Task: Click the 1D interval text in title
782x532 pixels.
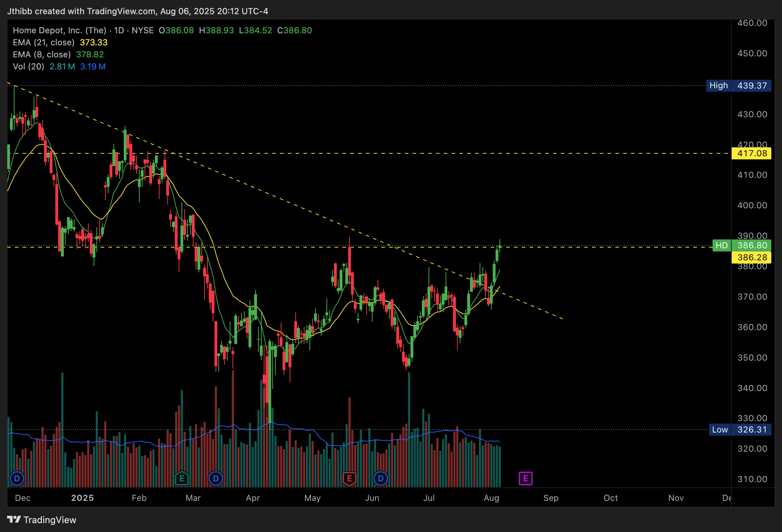Action: coord(119,30)
